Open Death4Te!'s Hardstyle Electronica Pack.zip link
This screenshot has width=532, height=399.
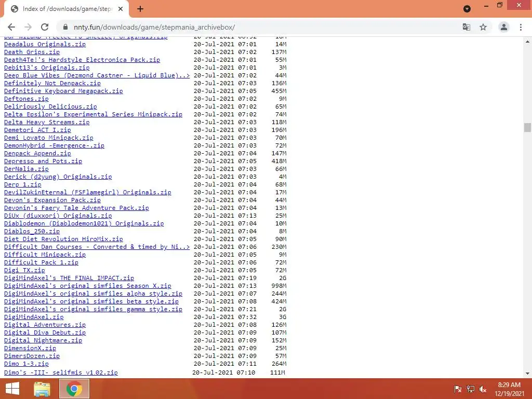coord(82,60)
